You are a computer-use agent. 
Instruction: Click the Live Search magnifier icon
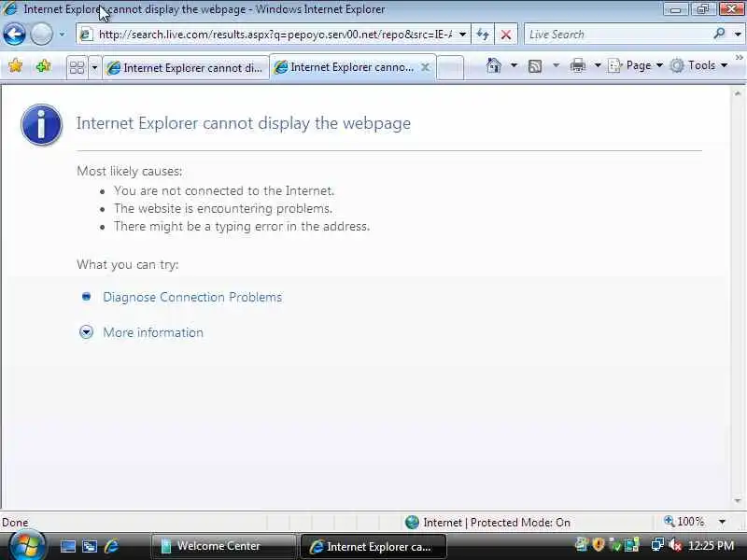pos(719,34)
